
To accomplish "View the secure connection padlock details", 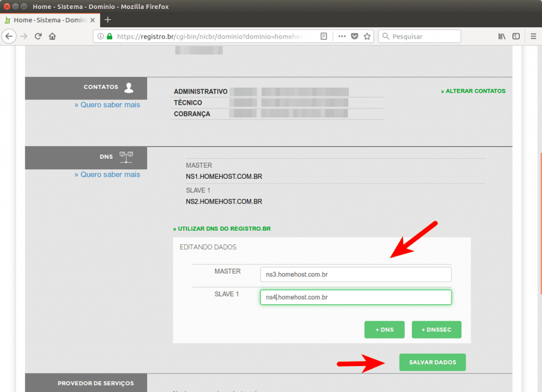I will point(110,37).
